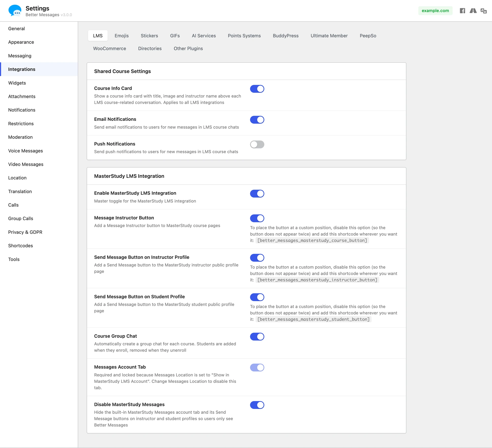Open Widgets settings in the sidebar
492x448 pixels.
point(39,83)
